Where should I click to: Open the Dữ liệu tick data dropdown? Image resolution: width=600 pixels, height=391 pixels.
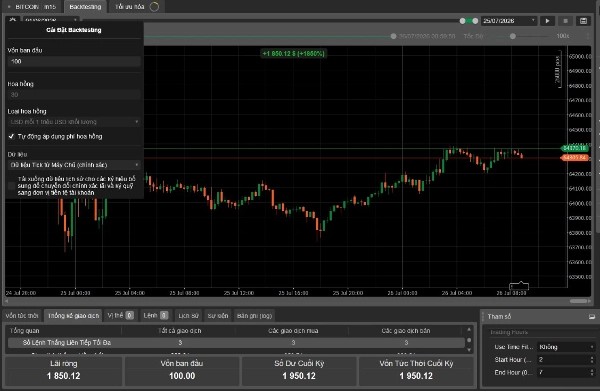pos(74,165)
